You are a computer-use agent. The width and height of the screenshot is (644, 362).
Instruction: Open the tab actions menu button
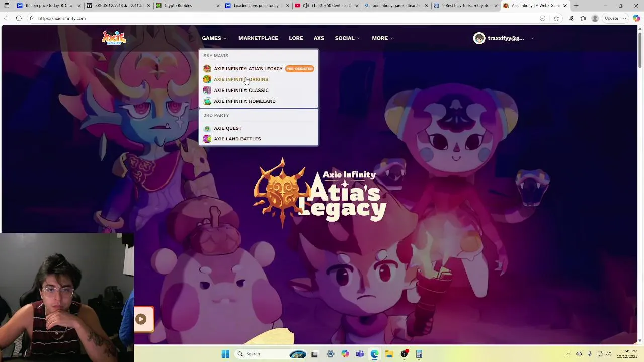coord(7,6)
